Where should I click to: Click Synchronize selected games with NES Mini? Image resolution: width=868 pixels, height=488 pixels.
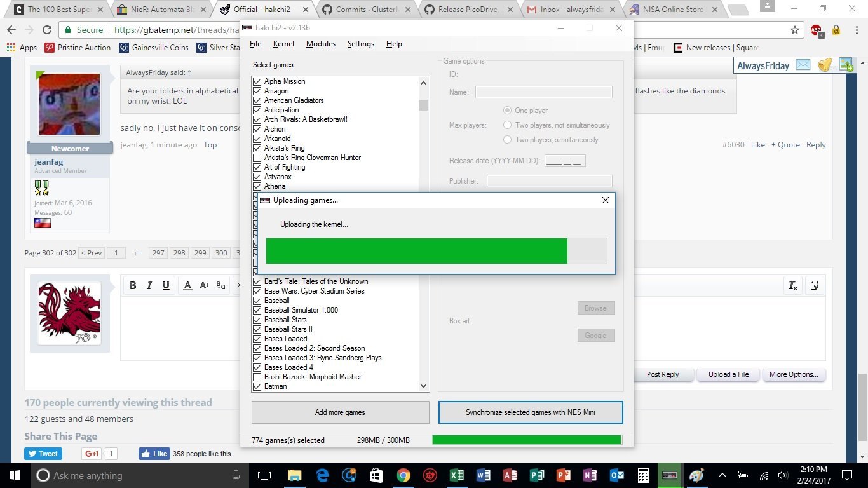click(x=531, y=412)
